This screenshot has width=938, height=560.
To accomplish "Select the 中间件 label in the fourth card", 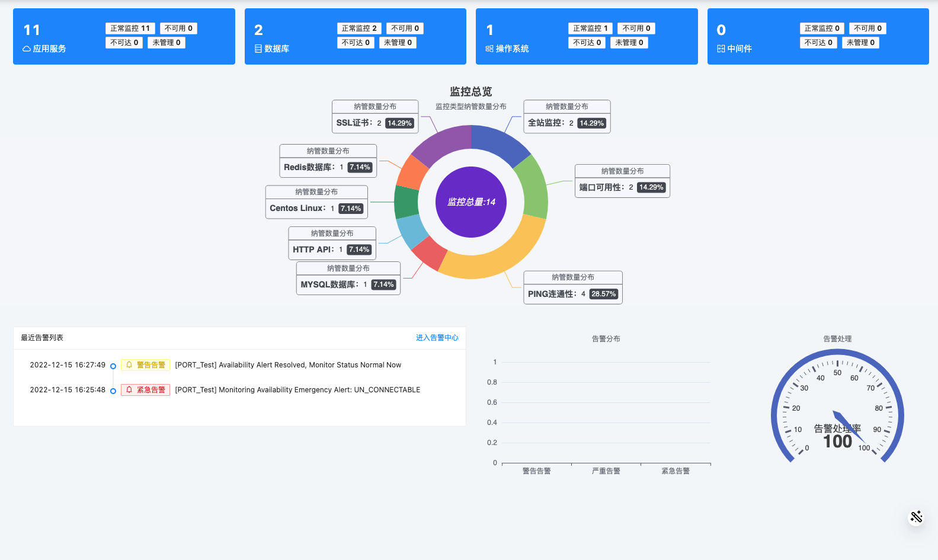I will click(x=739, y=49).
